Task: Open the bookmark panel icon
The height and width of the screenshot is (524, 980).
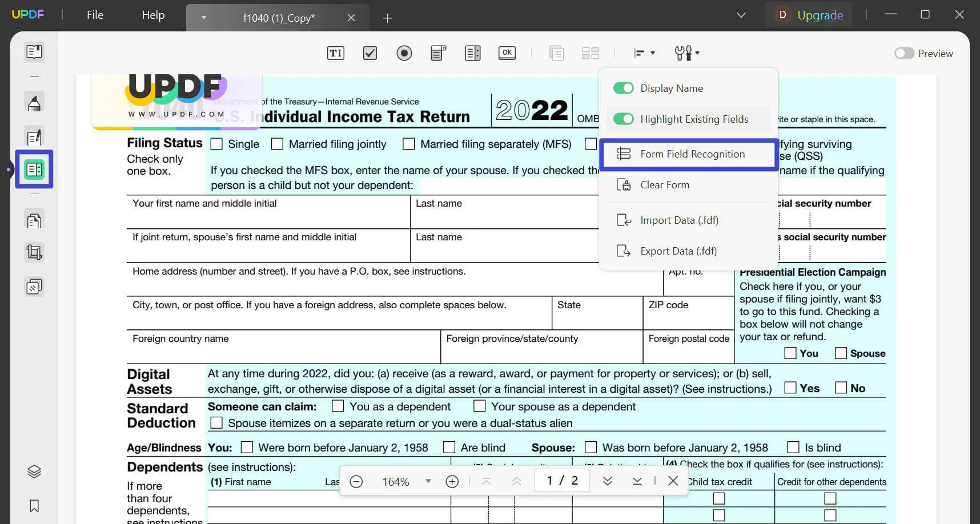Action: (x=34, y=506)
